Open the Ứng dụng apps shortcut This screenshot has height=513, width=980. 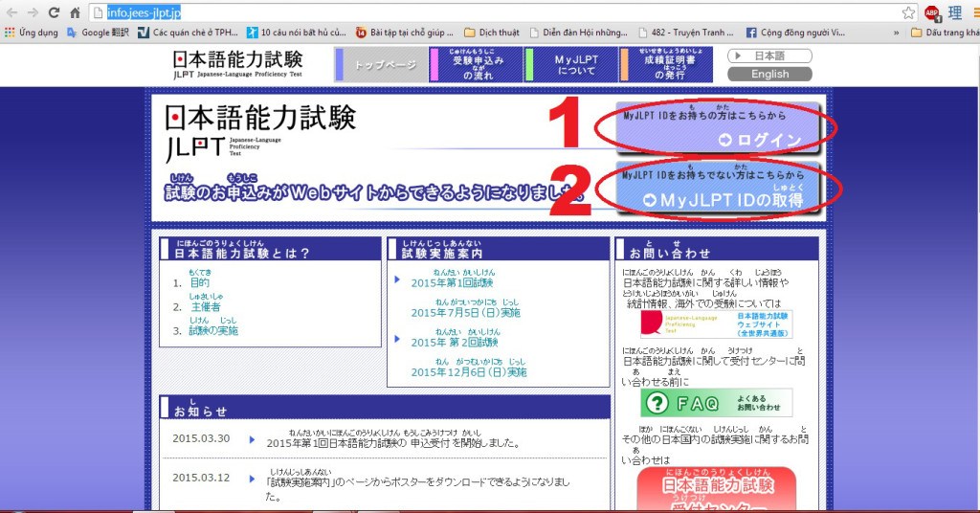pos(32,33)
